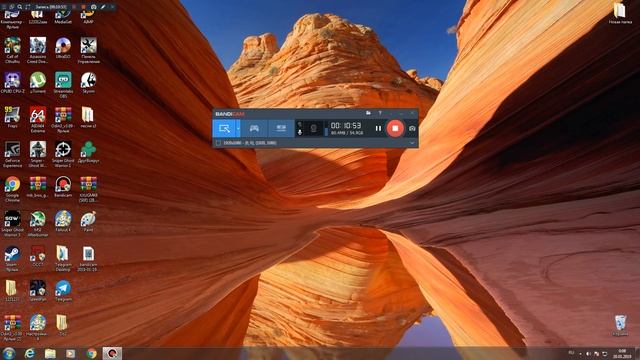Select Bandicam screen recording mode

click(224, 128)
